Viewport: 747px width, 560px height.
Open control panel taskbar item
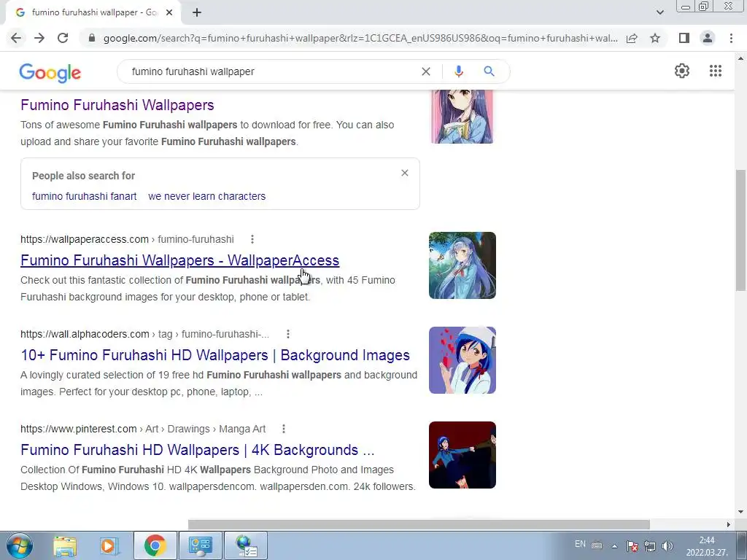coord(200,545)
